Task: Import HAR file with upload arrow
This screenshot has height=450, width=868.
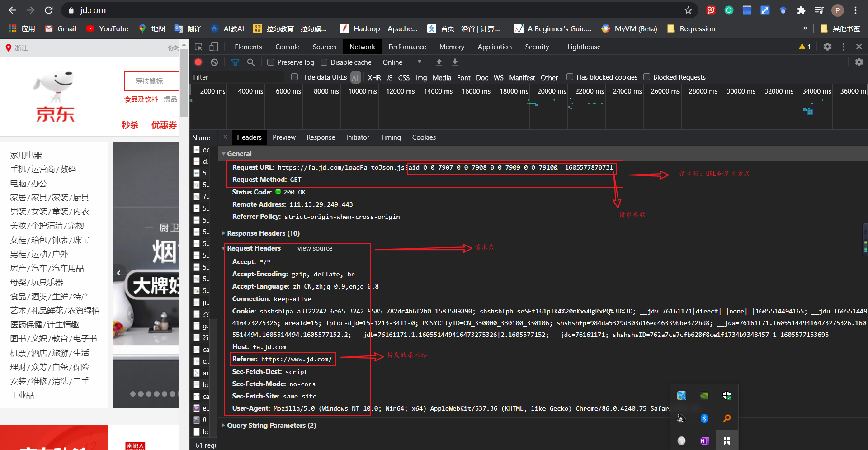Action: coord(439,62)
